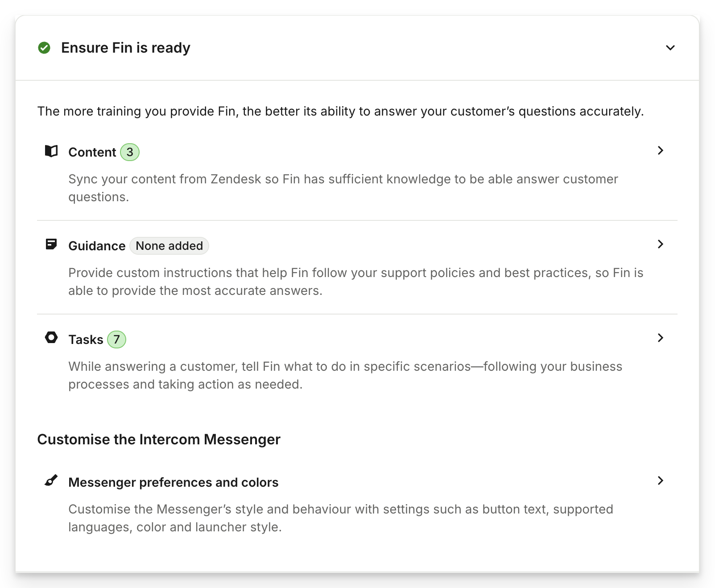Open Messenger preferences row chevron
Screen dimensions: 715x588
click(661, 481)
